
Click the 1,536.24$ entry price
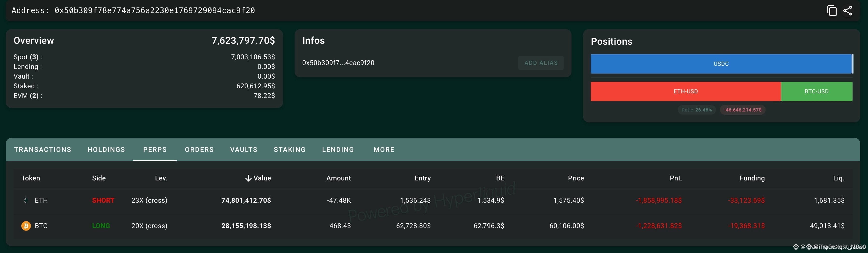[x=415, y=200]
